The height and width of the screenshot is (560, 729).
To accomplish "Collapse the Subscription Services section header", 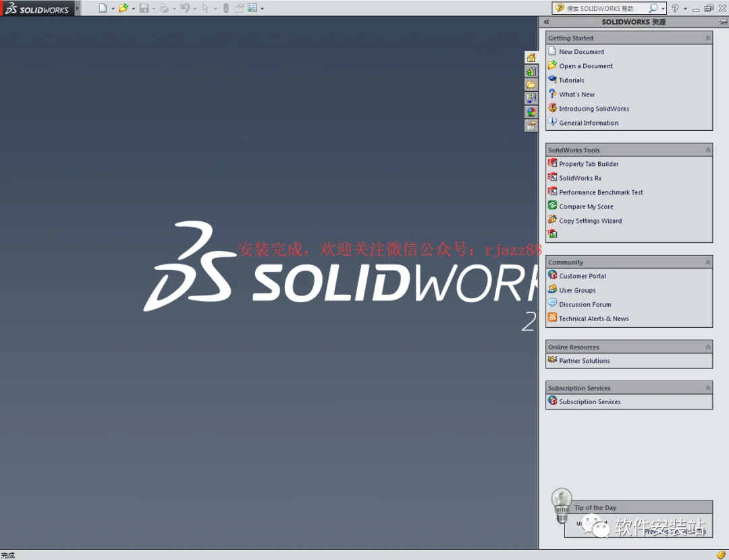I will tap(707, 388).
